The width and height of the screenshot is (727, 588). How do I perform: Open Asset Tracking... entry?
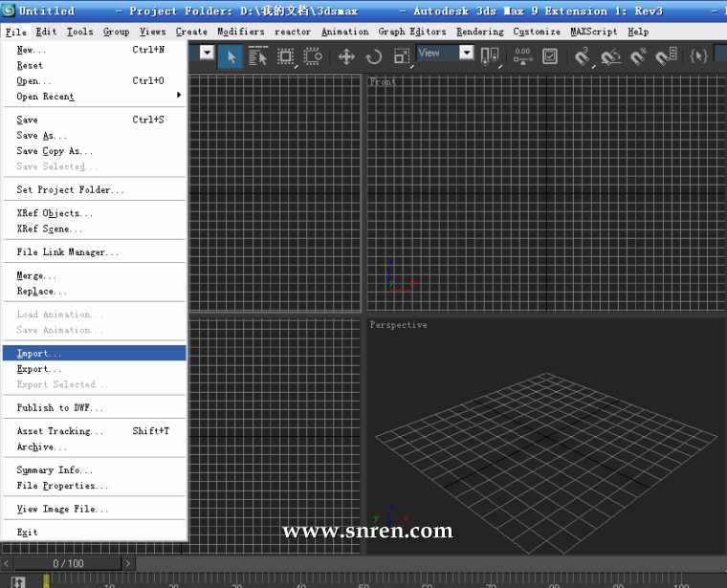95,431
